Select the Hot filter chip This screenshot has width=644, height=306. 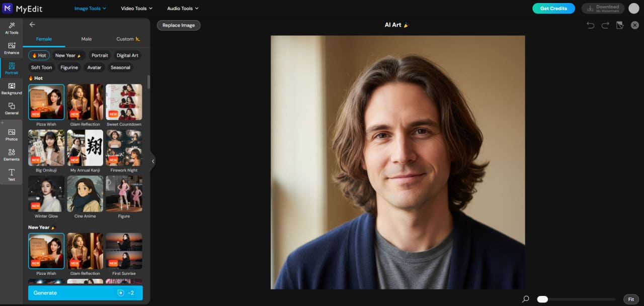coord(39,55)
